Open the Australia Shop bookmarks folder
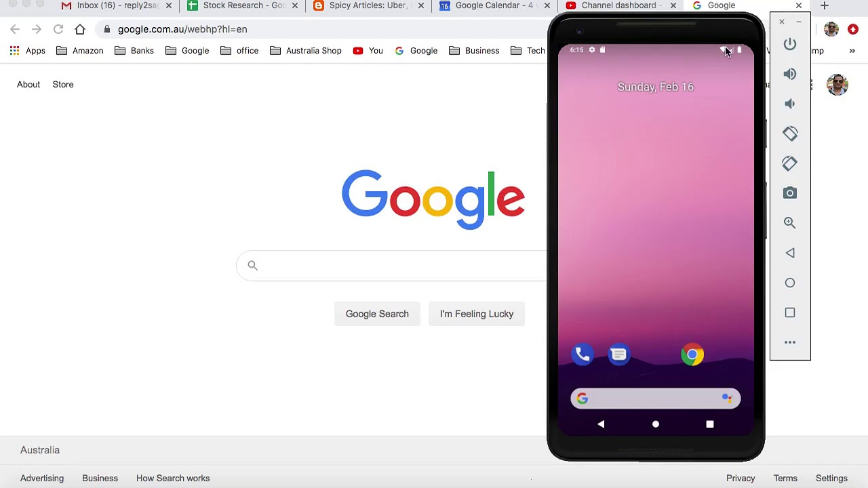The width and height of the screenshot is (868, 488). [305, 51]
